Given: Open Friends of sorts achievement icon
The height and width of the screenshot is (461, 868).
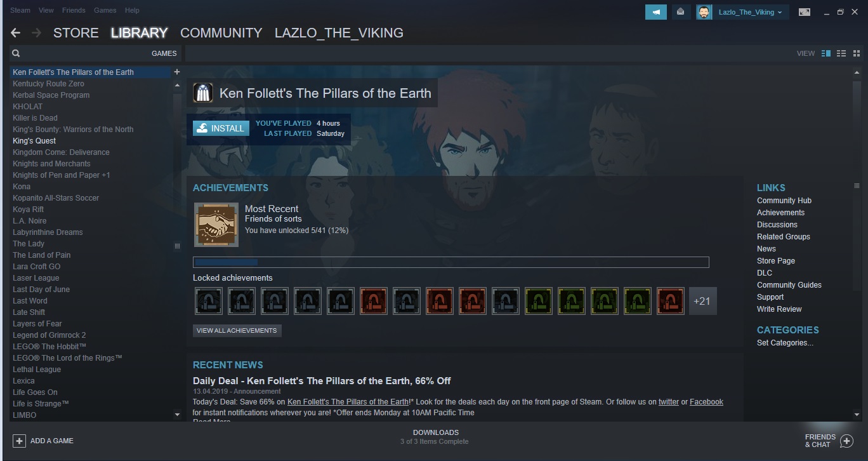Looking at the screenshot, I should click(216, 224).
